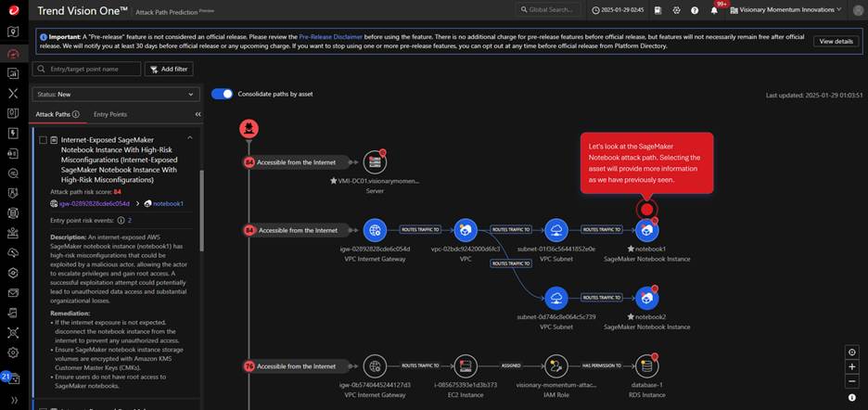Click the attacker icon atop the graph
This screenshot has width=868, height=410.
(249, 129)
